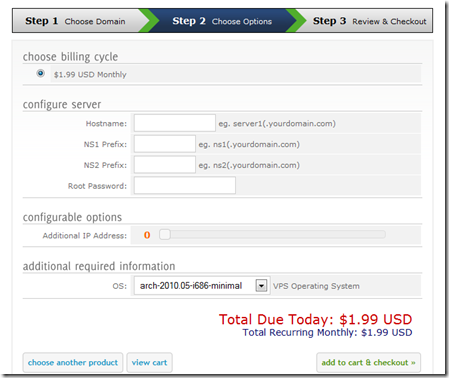Focus the Root Password field
This screenshot has width=449, height=378.
pyautogui.click(x=185, y=185)
